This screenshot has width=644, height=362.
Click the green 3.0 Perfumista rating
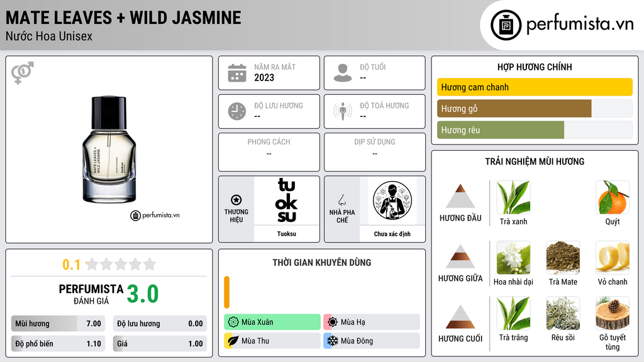143,294
